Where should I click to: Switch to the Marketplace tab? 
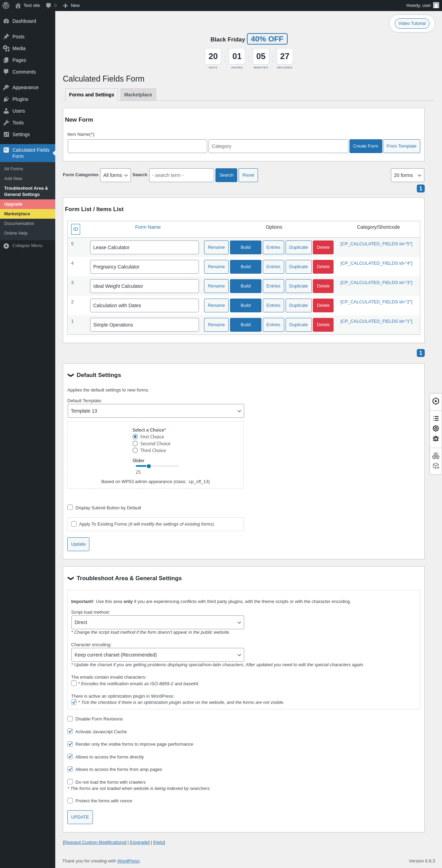138,95
